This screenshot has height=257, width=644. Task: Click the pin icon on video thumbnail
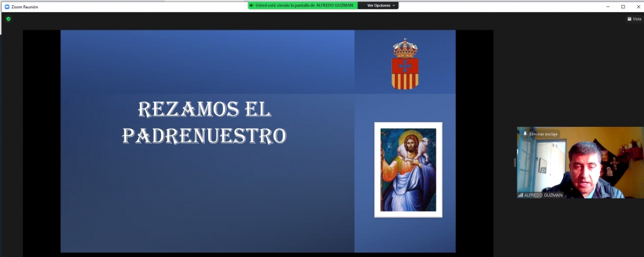coord(525,134)
